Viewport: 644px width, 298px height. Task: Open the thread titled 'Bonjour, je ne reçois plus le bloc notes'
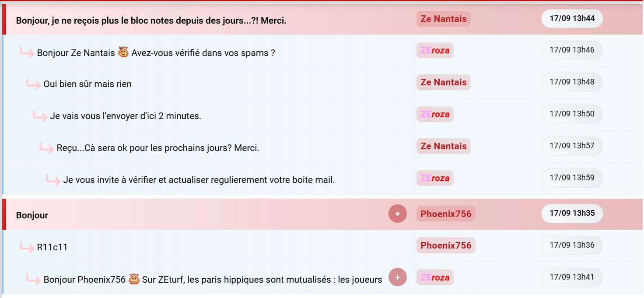coord(151,20)
